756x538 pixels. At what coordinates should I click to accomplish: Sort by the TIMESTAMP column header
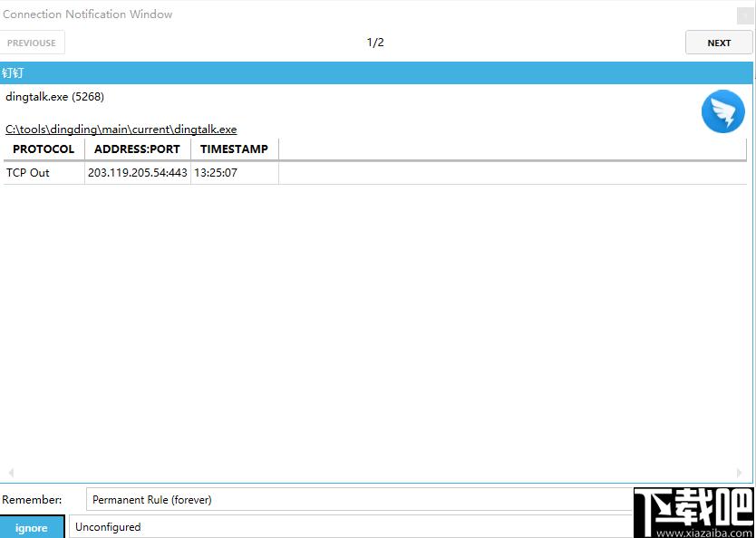pyautogui.click(x=234, y=149)
